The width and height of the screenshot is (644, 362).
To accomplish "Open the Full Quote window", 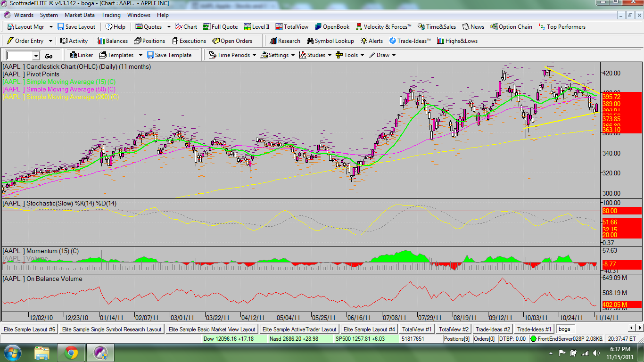I will (221, 27).
